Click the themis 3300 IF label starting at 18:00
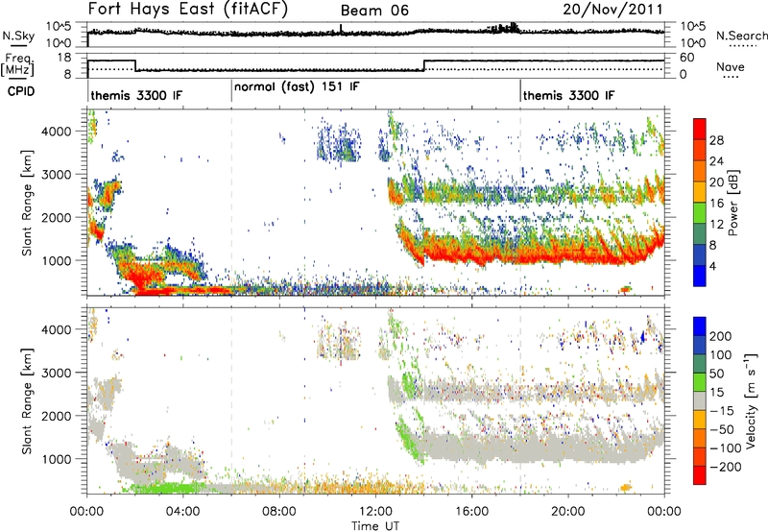 (x=568, y=95)
